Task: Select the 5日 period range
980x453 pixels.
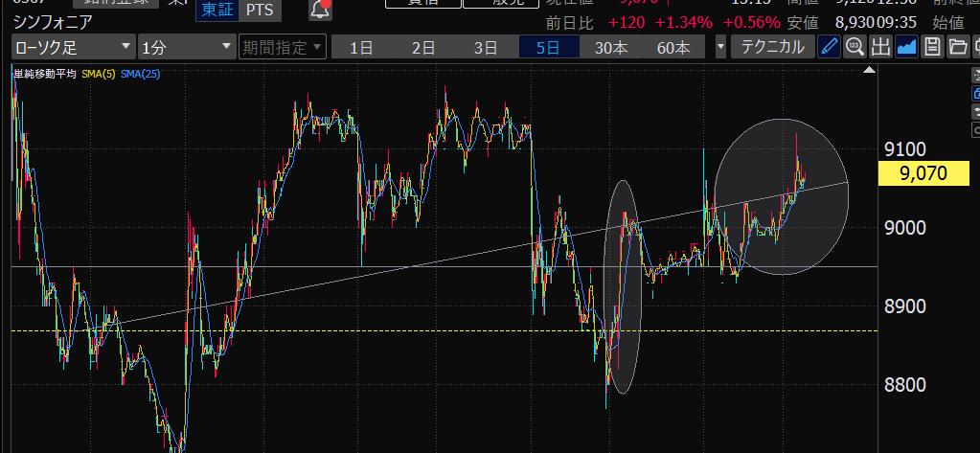Action: point(549,47)
